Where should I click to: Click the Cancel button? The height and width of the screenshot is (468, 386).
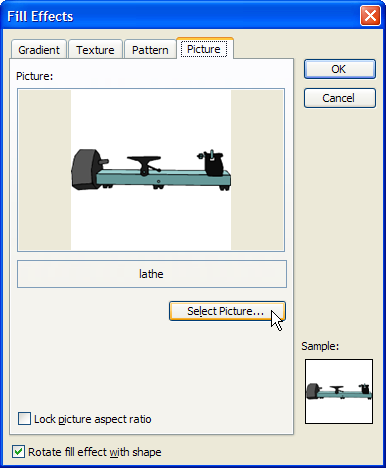340,98
